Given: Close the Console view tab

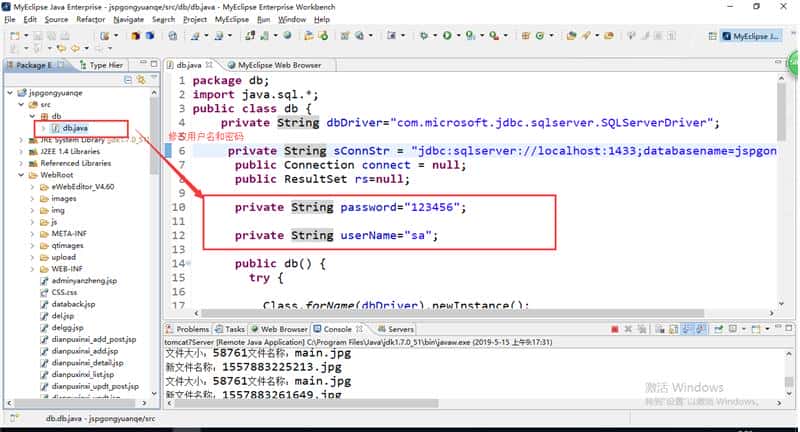Looking at the screenshot, I should point(359,329).
